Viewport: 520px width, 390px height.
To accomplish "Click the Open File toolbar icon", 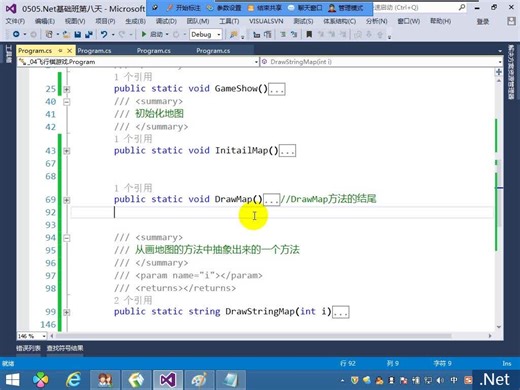I will pos(66,34).
